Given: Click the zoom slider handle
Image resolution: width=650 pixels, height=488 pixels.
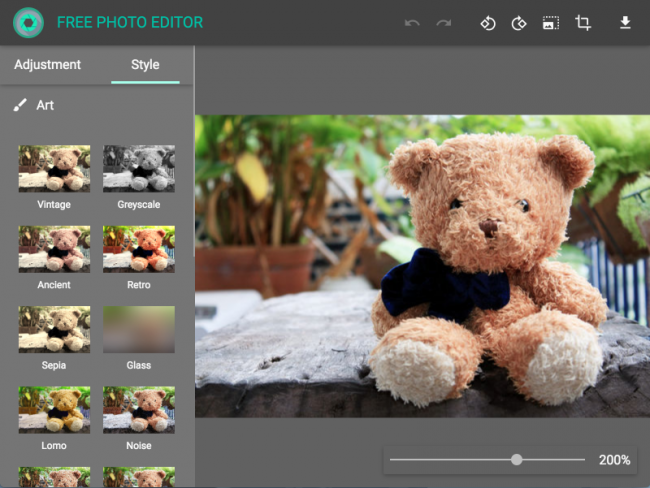Looking at the screenshot, I should (517, 459).
